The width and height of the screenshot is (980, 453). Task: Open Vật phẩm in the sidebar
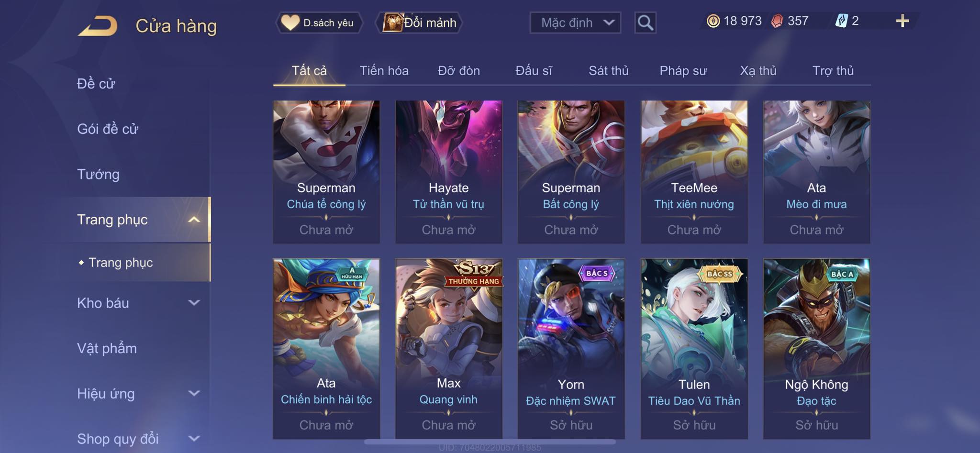click(x=107, y=348)
